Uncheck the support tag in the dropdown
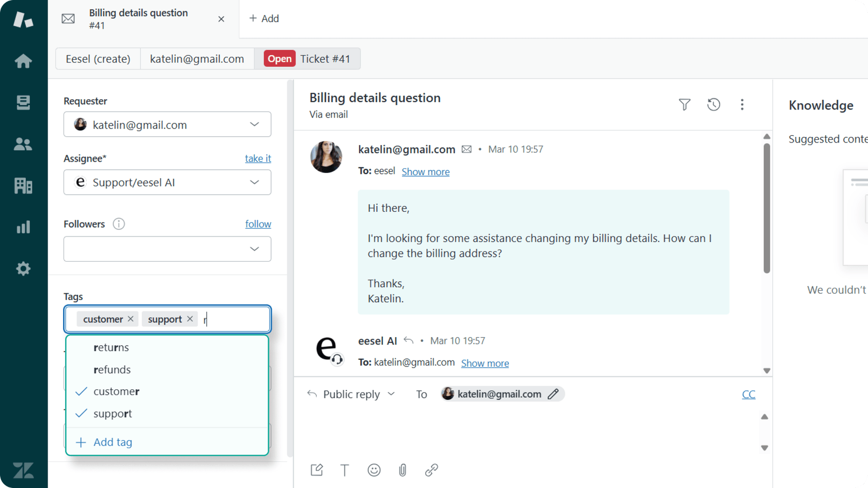The height and width of the screenshot is (488, 868). click(x=113, y=413)
